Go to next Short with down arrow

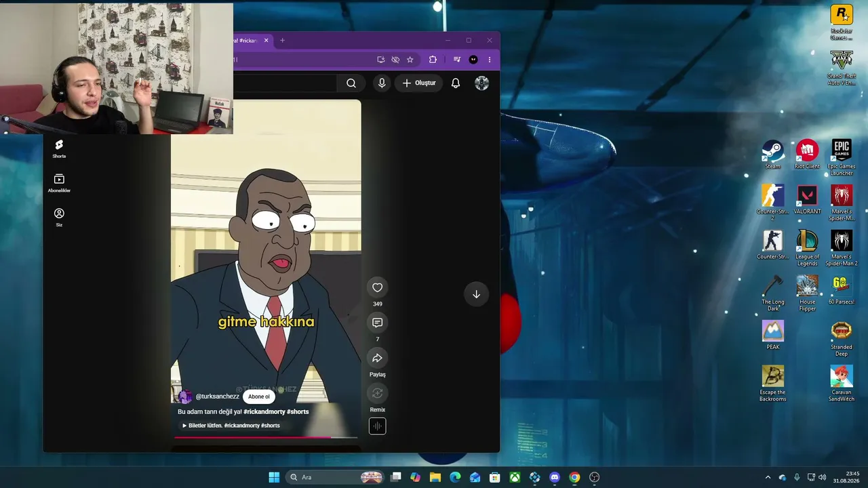point(476,294)
